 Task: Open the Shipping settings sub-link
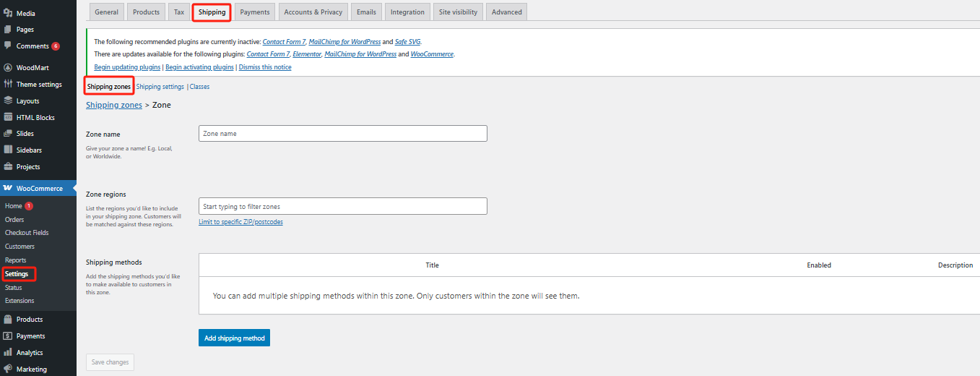[x=160, y=87]
